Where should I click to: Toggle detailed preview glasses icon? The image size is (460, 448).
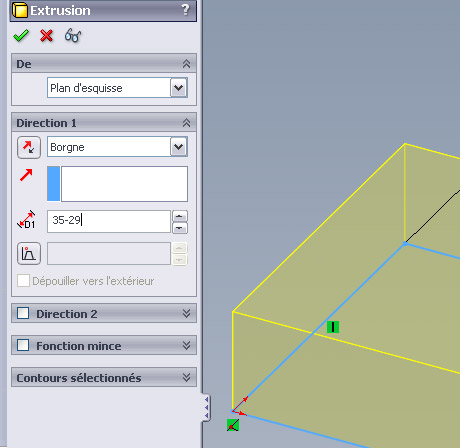tap(73, 35)
